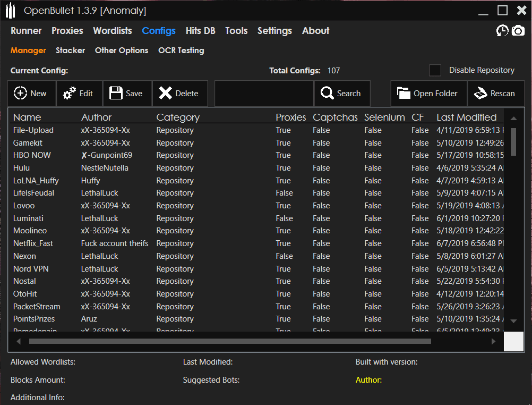The image size is (532, 405).
Task: Click the history clock icon top right
Action: click(x=502, y=31)
